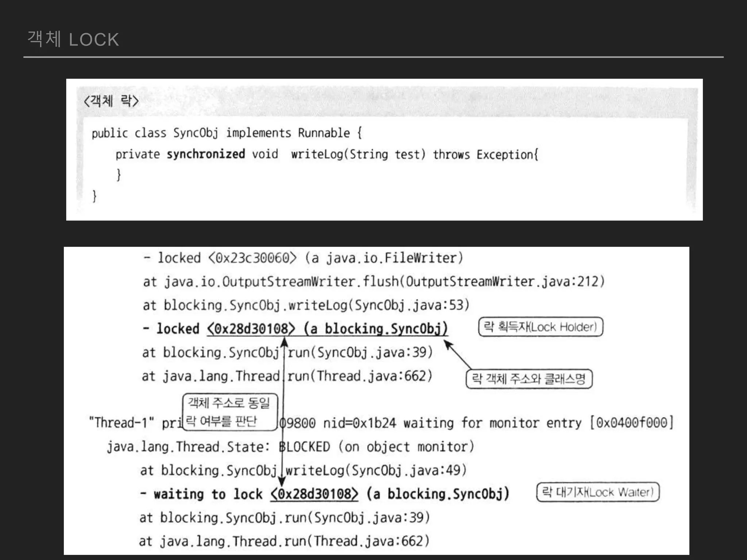Click the writeLog(String test) method signature
This screenshot has height=560, width=747.
pyautogui.click(x=358, y=155)
